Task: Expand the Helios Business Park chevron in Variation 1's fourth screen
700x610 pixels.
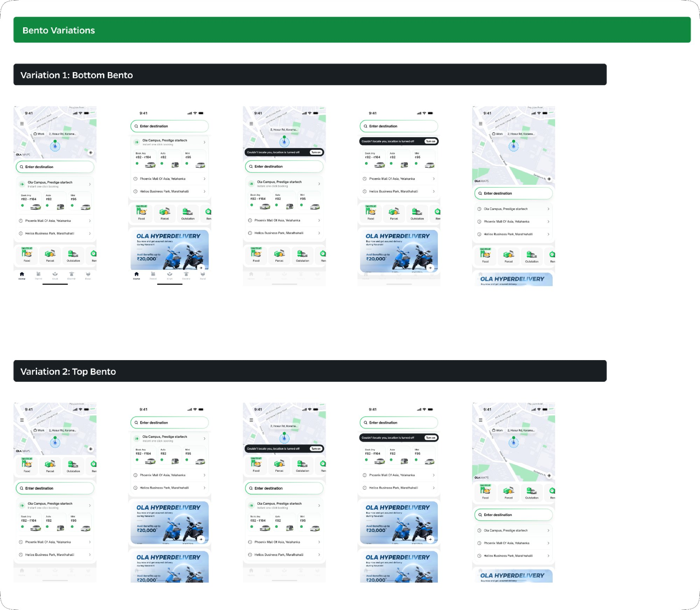Action: tap(434, 191)
